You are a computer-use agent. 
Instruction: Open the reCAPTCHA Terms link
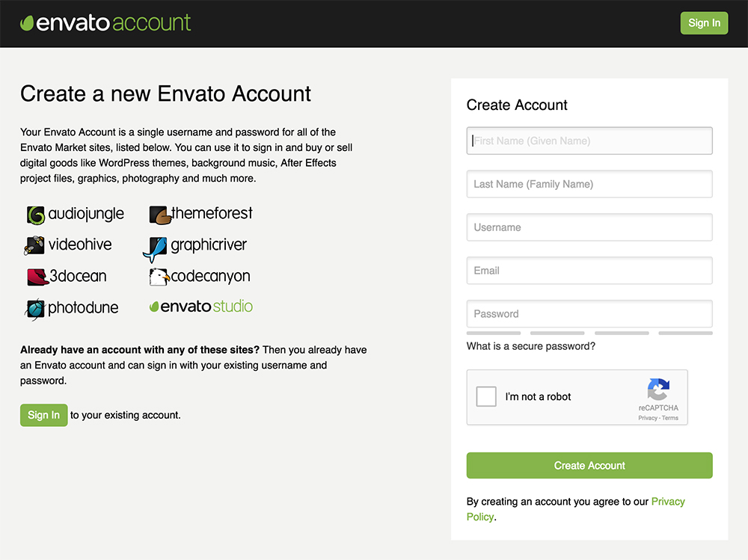click(671, 418)
